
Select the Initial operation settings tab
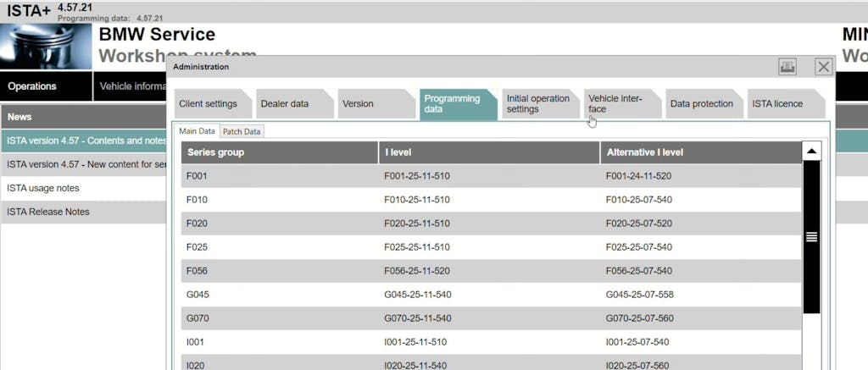[x=538, y=104]
